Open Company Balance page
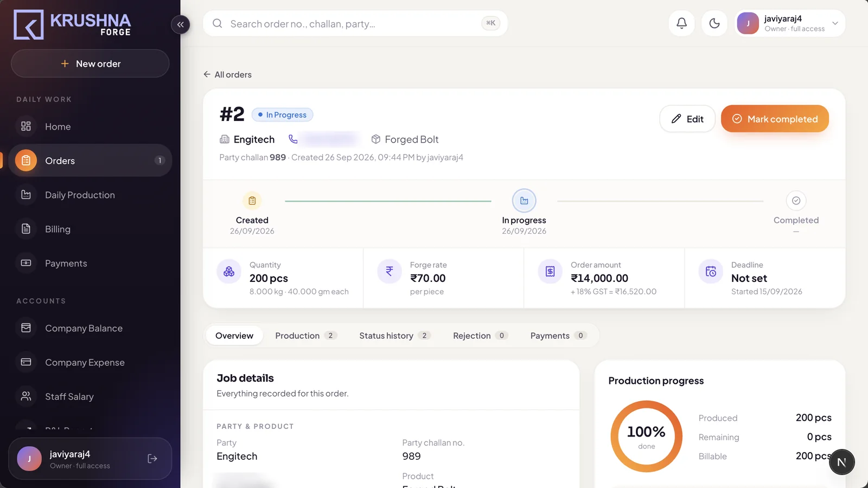 (x=90, y=328)
